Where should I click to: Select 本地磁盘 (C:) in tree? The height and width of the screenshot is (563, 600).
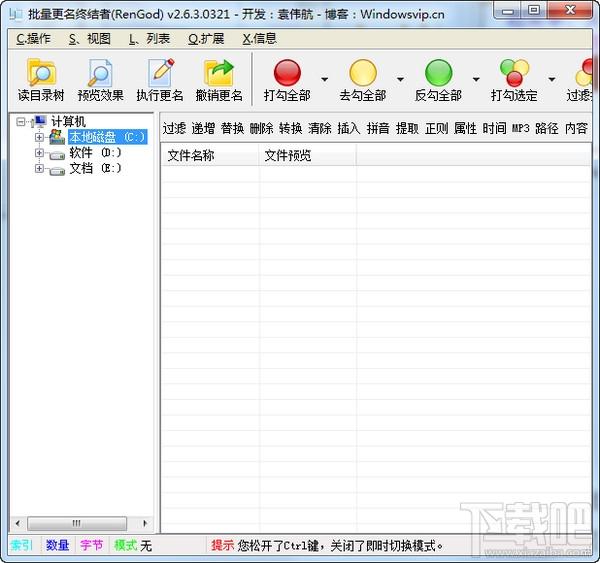pos(108,137)
